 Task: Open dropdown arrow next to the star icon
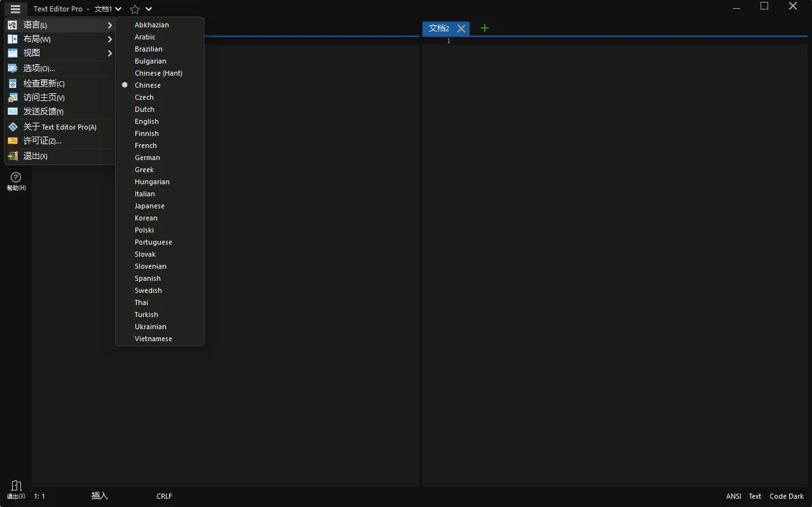tap(149, 10)
